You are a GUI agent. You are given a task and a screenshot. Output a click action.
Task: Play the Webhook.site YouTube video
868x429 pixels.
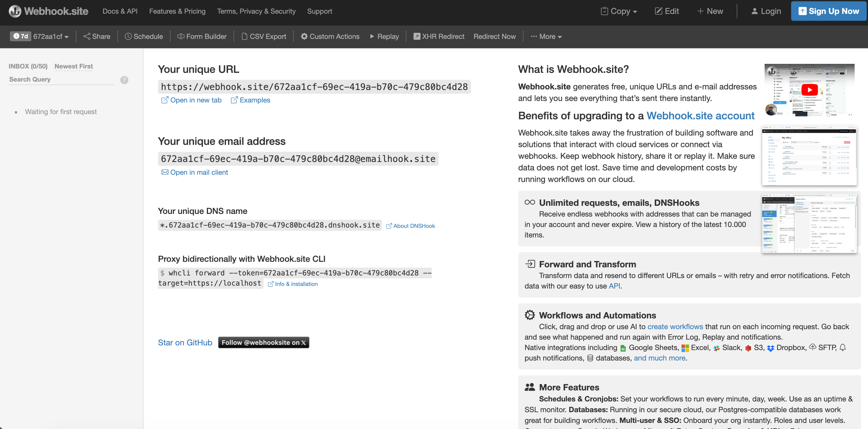tap(810, 90)
